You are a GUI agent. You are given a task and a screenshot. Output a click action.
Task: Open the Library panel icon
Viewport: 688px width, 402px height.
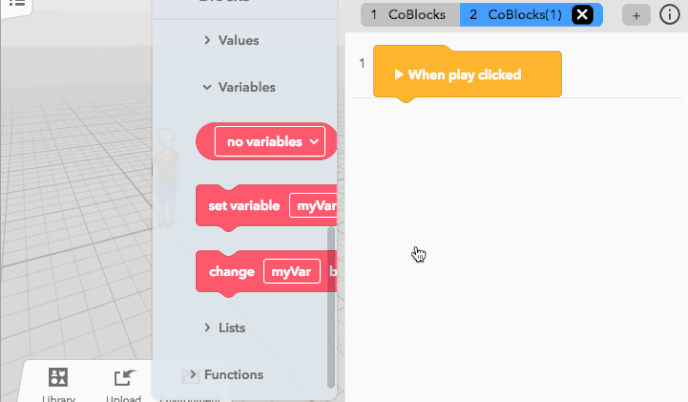tap(58, 377)
